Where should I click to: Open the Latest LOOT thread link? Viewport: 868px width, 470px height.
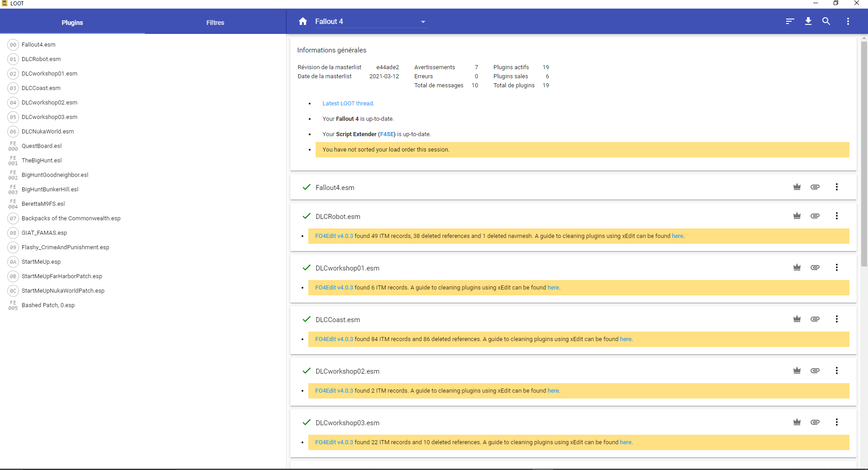[348, 104]
